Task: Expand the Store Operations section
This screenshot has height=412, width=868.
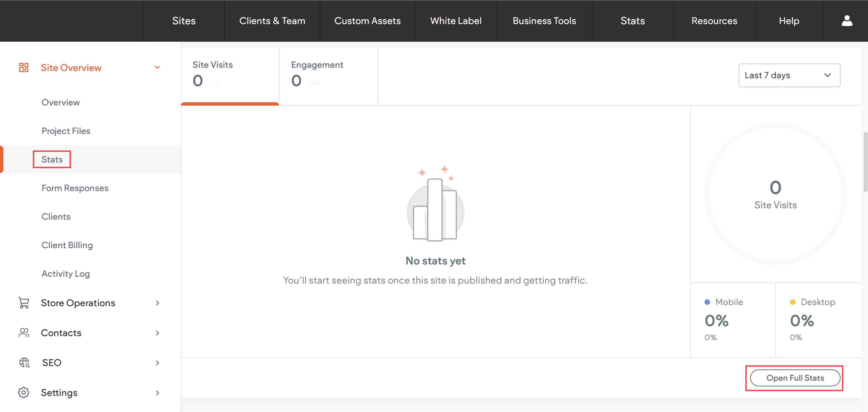Action: point(157,303)
